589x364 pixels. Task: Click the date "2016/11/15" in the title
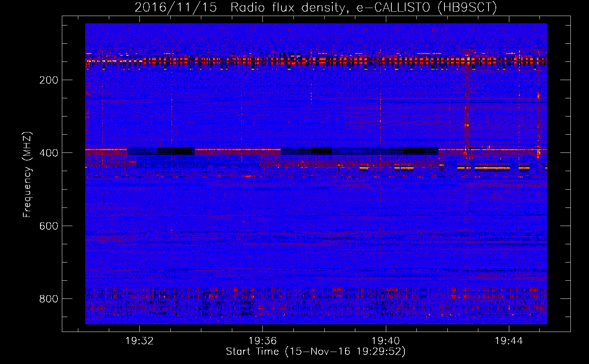coord(176,7)
